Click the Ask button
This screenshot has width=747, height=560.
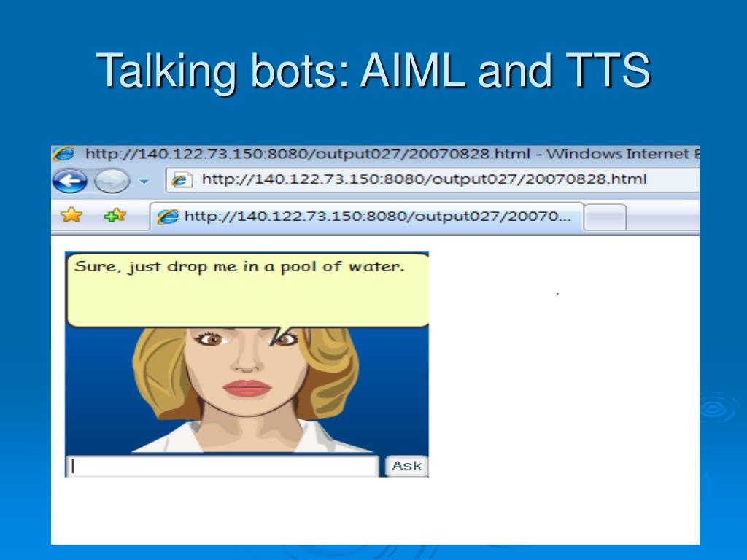pyautogui.click(x=406, y=466)
